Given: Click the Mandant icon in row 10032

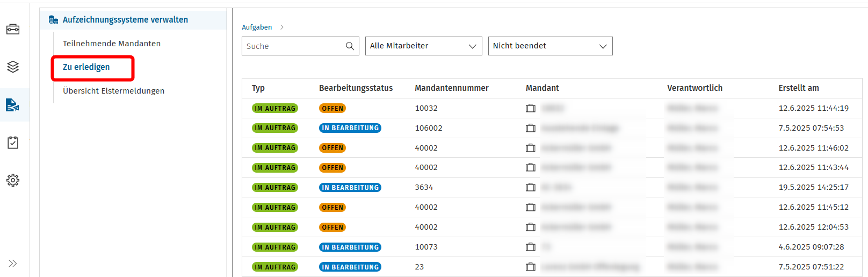Looking at the screenshot, I should click(x=531, y=108).
